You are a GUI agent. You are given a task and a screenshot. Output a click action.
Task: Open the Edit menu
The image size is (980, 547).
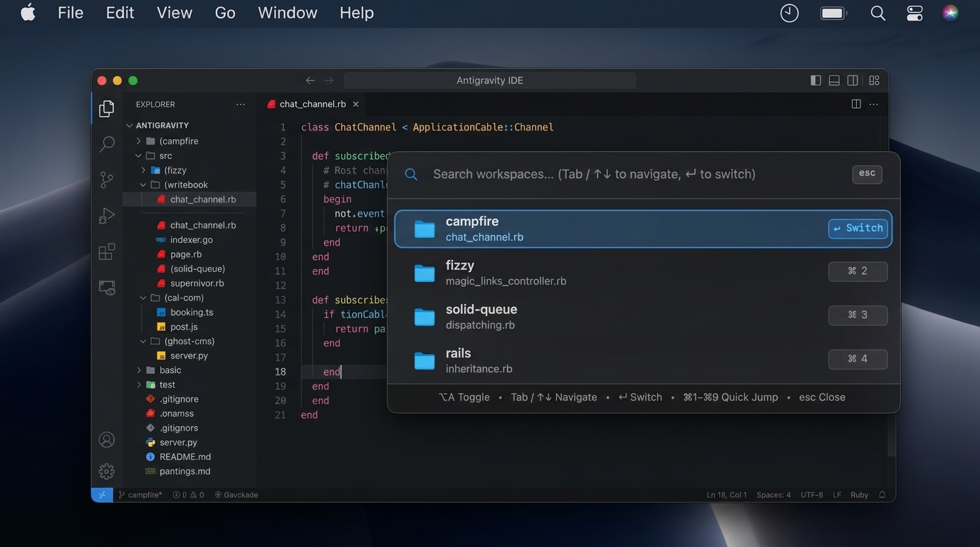[120, 13]
